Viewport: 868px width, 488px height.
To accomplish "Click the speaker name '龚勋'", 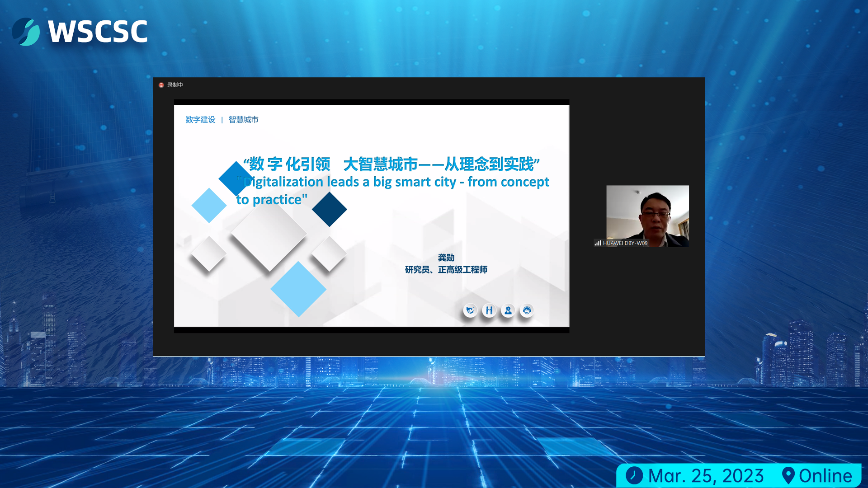I will point(446,258).
